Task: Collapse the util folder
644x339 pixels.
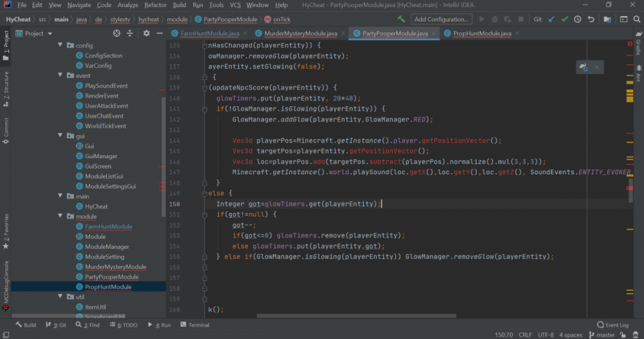Action: pos(60,297)
